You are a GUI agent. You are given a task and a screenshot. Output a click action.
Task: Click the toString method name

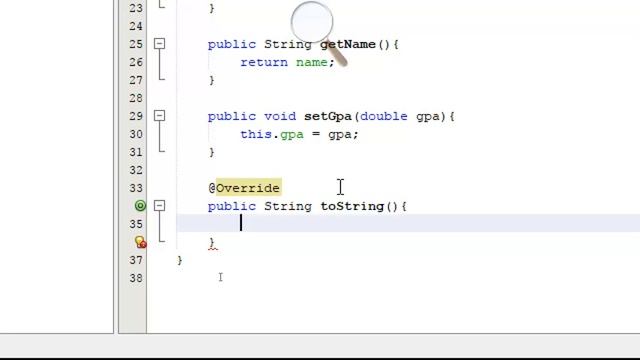[352, 206]
